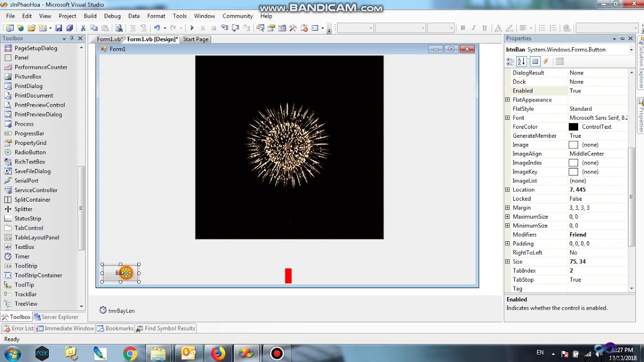Click the New Project toolbar icon
644x362 pixels.
[x=9, y=28]
